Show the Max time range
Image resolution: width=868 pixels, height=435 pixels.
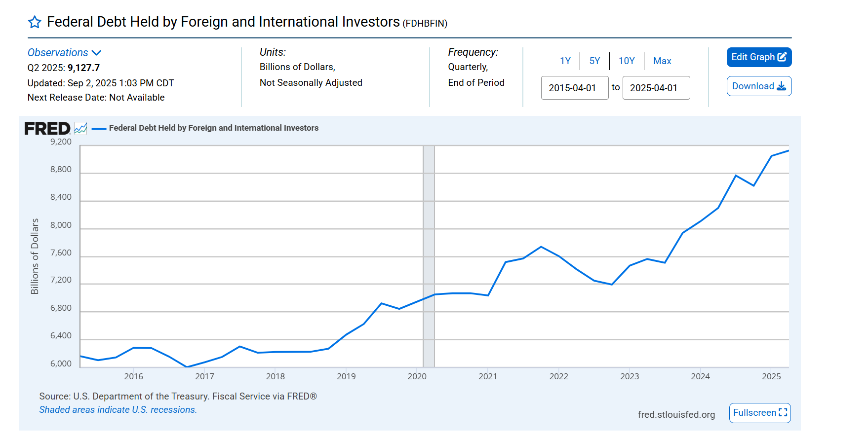click(x=662, y=61)
